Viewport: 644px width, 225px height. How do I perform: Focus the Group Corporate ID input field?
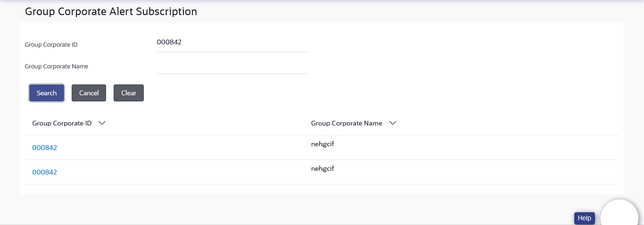tap(232, 42)
